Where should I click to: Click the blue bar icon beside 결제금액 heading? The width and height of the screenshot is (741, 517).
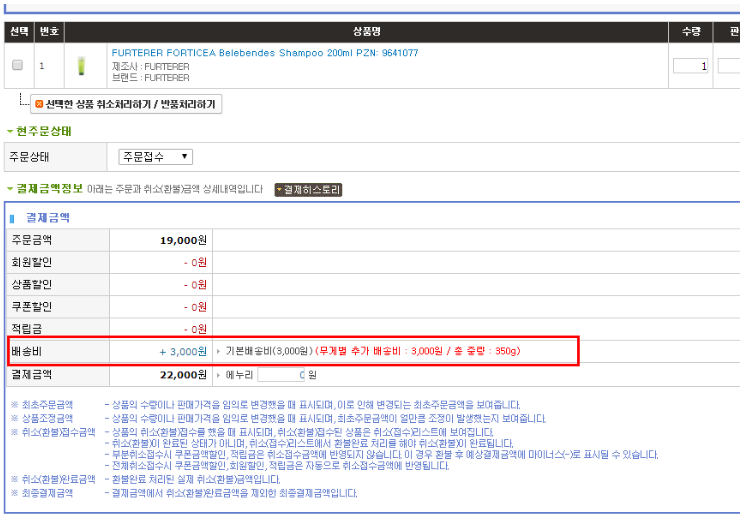point(13,217)
